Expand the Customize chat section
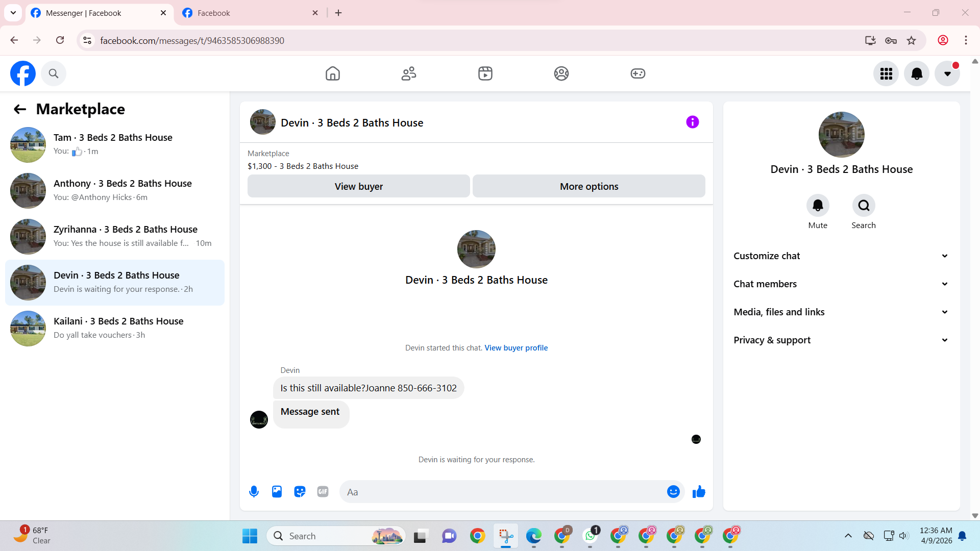This screenshot has width=980, height=551. click(841, 256)
